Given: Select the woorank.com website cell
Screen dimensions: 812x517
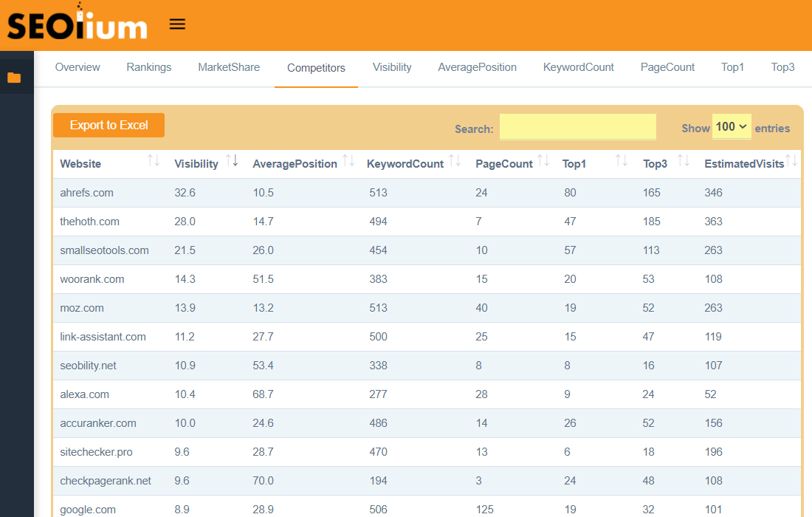Looking at the screenshot, I should [92, 279].
